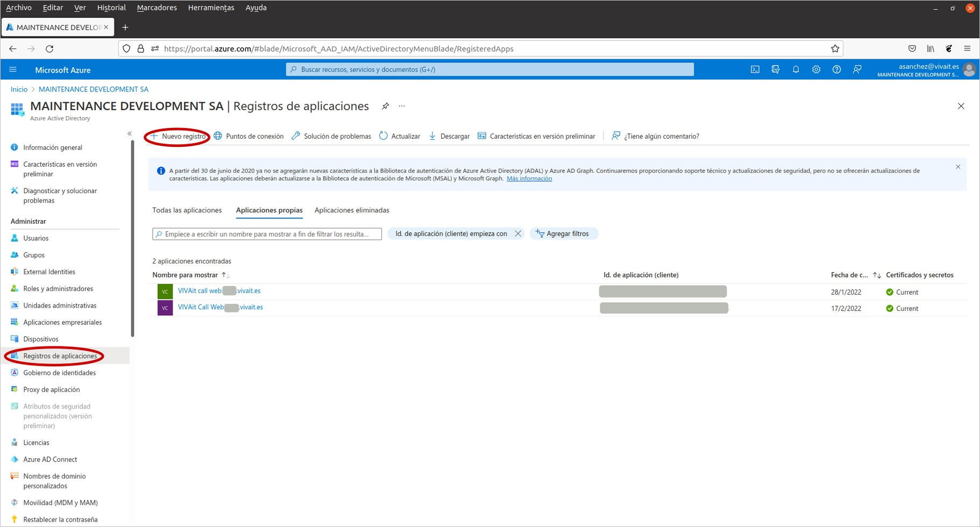Click Descargar
This screenshot has height=527, width=980.
[x=449, y=136]
